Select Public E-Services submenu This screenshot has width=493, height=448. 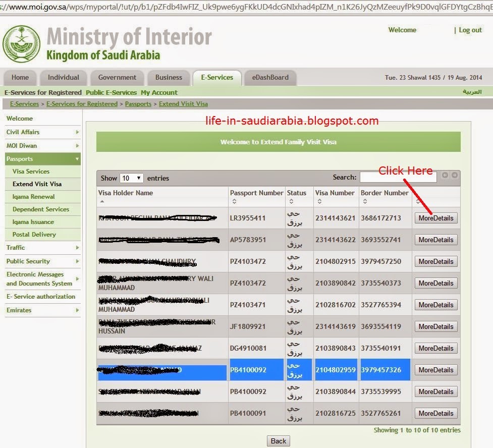(112, 92)
